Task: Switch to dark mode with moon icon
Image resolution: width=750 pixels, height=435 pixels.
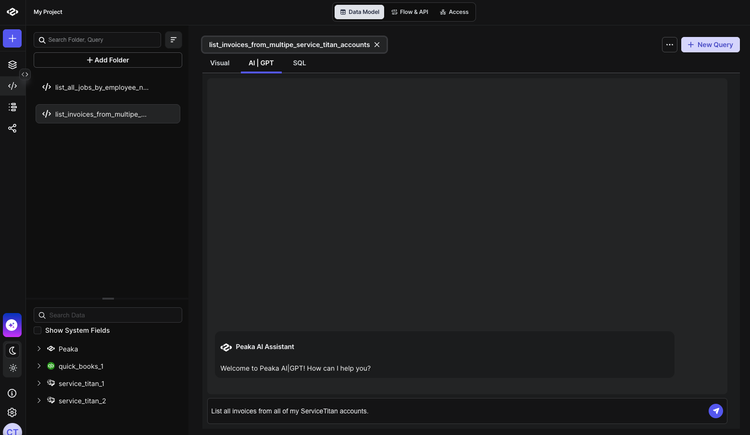Action: 12,350
